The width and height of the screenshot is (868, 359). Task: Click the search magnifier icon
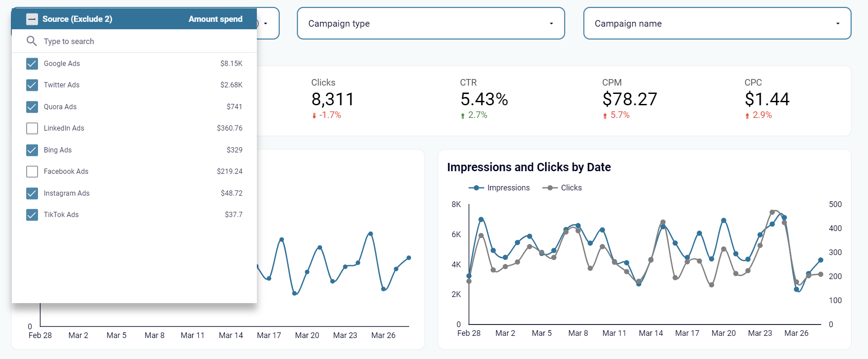31,41
